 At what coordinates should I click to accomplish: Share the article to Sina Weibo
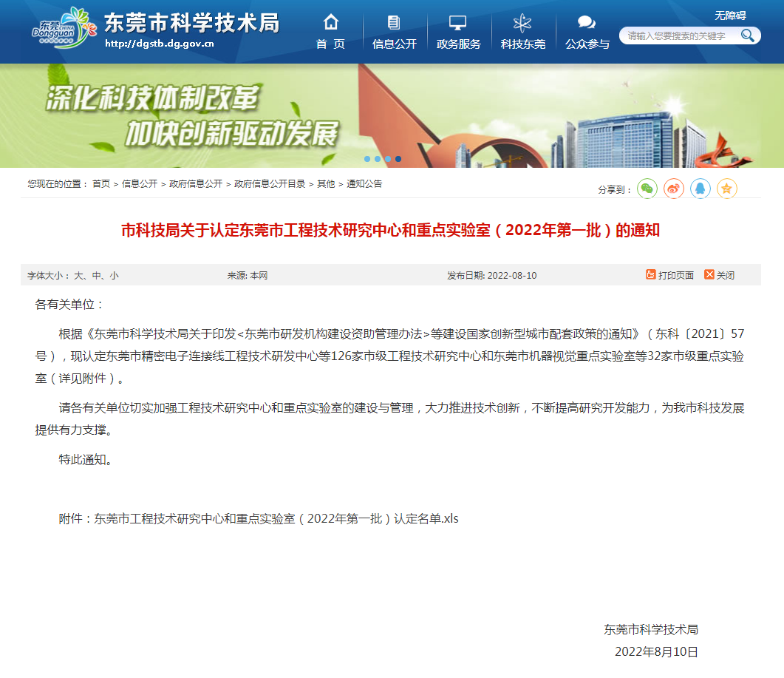click(x=674, y=189)
